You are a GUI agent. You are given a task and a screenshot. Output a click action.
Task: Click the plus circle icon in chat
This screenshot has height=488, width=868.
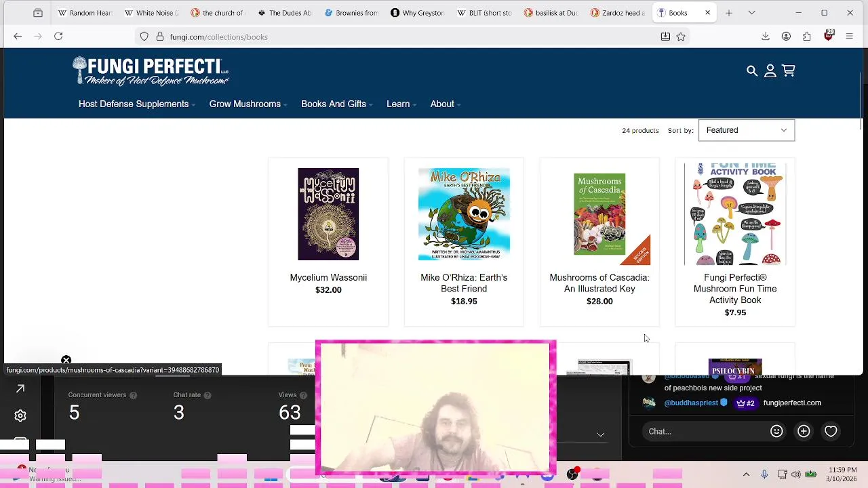[804, 431]
